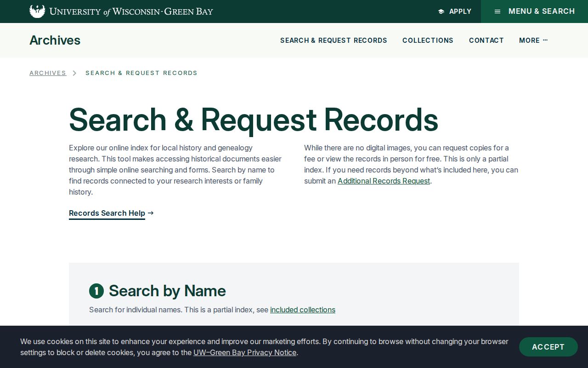Open the Apply link in the top bar
Viewport: 588px width, 368px height.
pyautogui.click(x=455, y=11)
